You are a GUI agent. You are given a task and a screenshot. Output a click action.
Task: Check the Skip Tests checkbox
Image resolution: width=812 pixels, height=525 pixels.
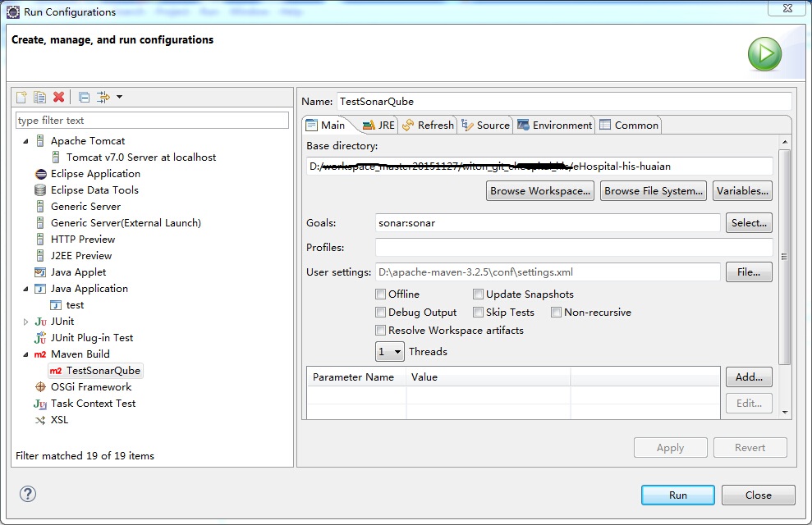pyautogui.click(x=478, y=313)
